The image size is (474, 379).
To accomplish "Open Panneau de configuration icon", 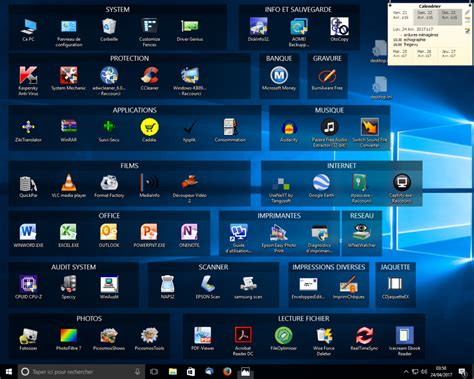I will click(x=69, y=27).
